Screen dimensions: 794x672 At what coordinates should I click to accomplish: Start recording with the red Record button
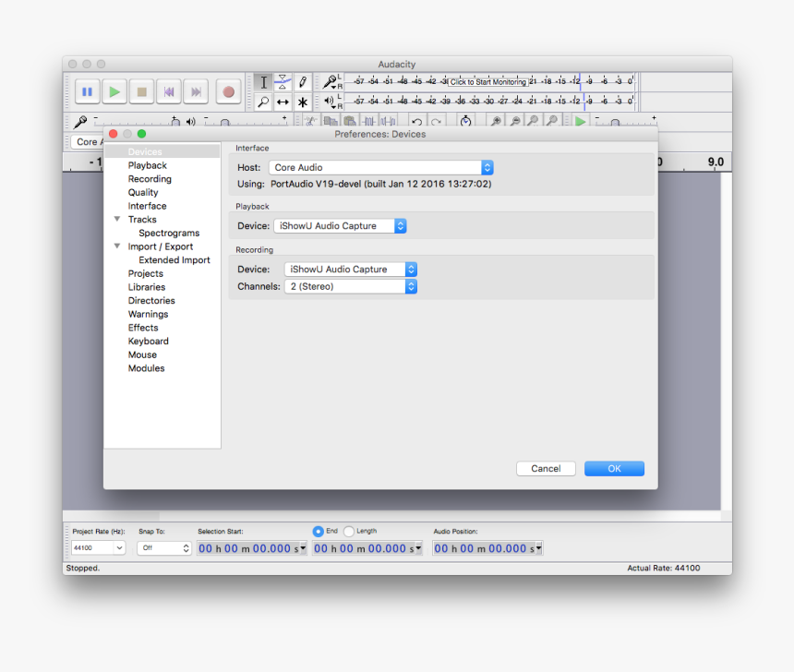228,91
